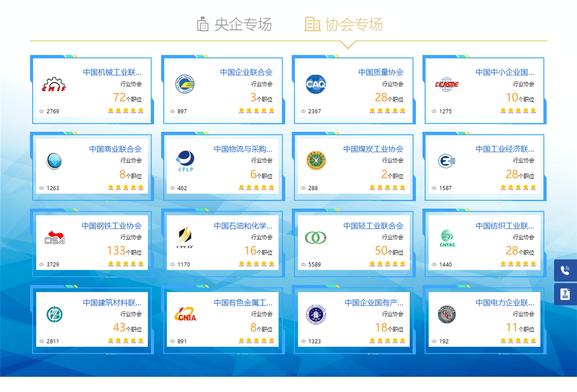Click the CNIA nonferrous metals logo
Image resolution: width=577 pixels, height=392 pixels.
click(x=185, y=314)
